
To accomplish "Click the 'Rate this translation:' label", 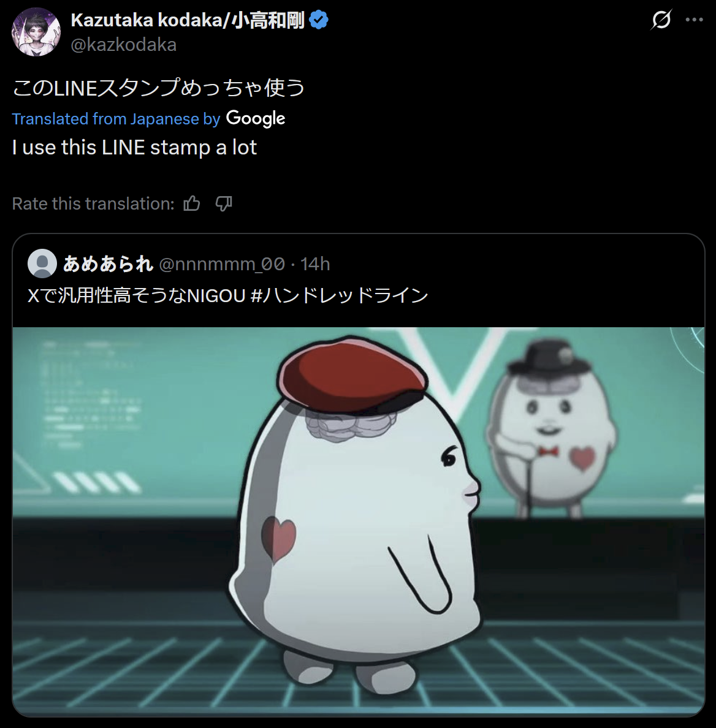I will [x=93, y=204].
